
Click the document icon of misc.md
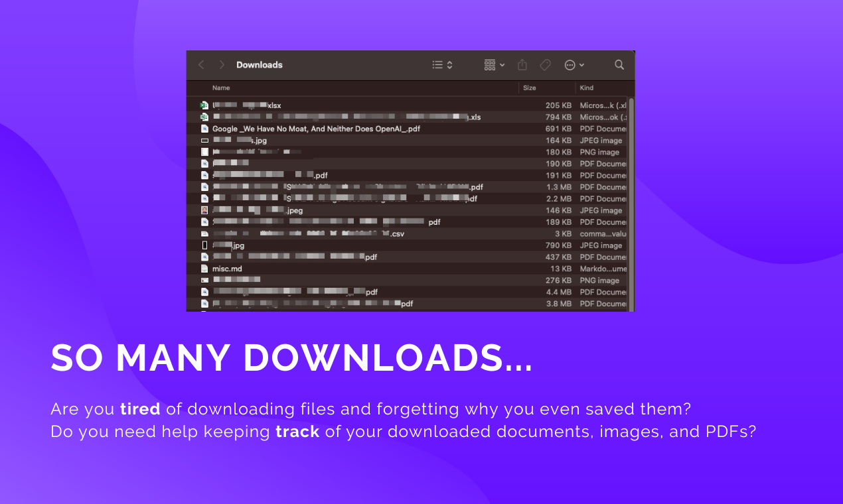pos(204,269)
